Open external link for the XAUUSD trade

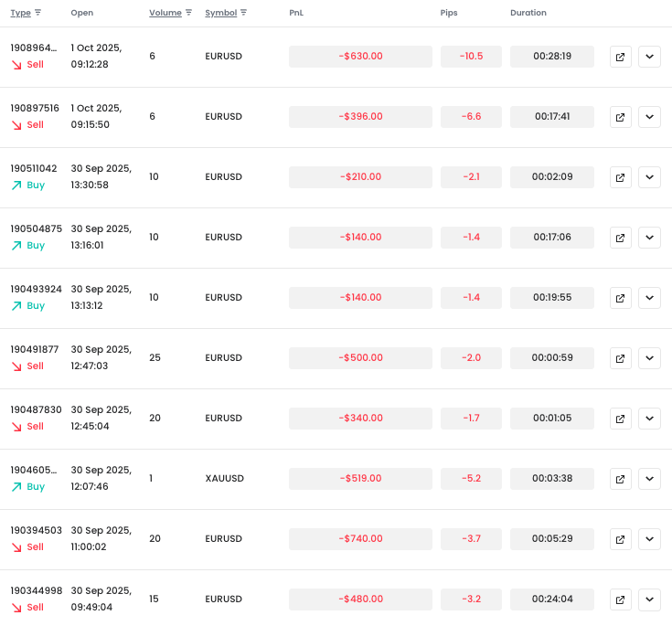[621, 479]
